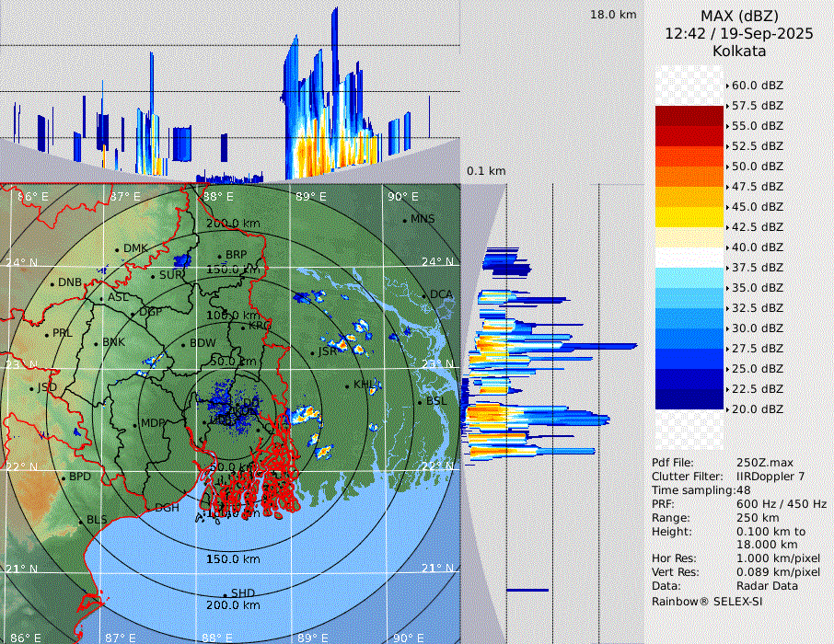This screenshot has height=644, width=834.
Task: Click the BSL station marker
Action: click(x=421, y=402)
